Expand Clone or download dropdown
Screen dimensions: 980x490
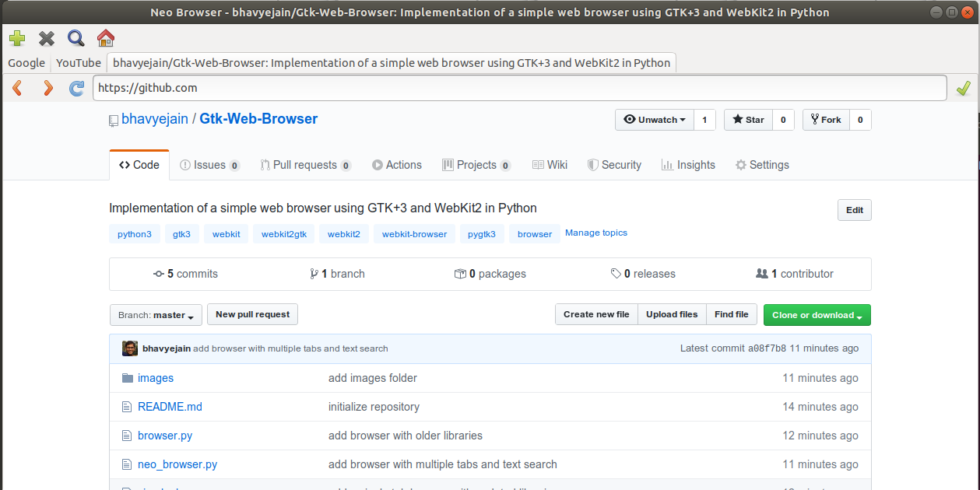click(817, 315)
